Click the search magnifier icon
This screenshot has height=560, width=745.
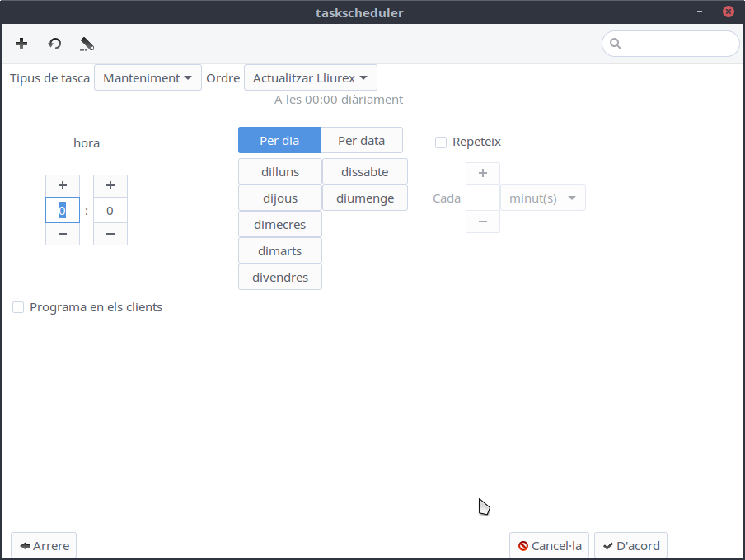click(616, 44)
